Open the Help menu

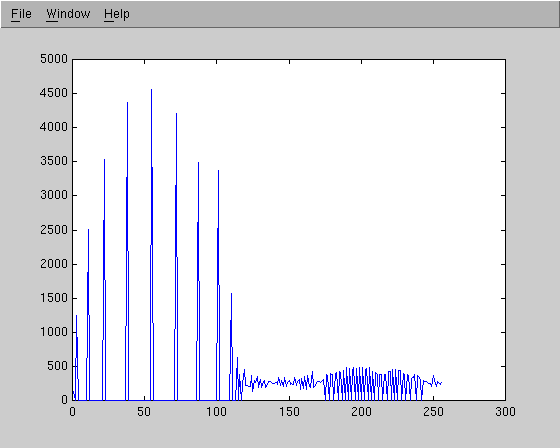click(x=117, y=14)
